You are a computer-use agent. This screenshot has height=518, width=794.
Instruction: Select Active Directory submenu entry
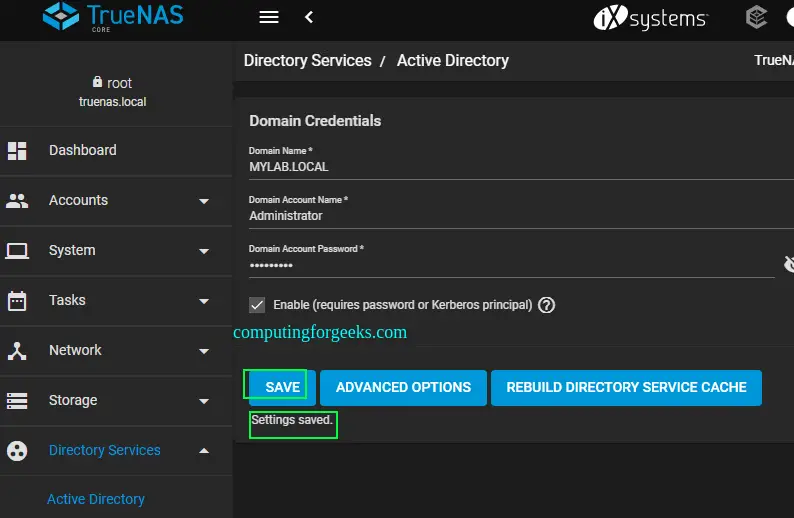tap(96, 499)
